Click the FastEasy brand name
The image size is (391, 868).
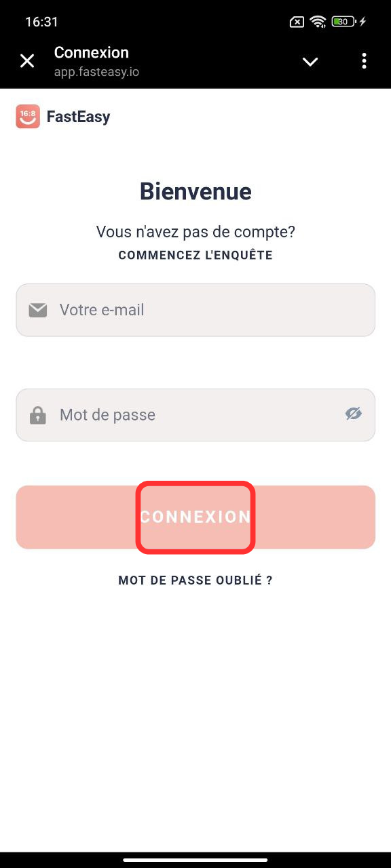[78, 117]
